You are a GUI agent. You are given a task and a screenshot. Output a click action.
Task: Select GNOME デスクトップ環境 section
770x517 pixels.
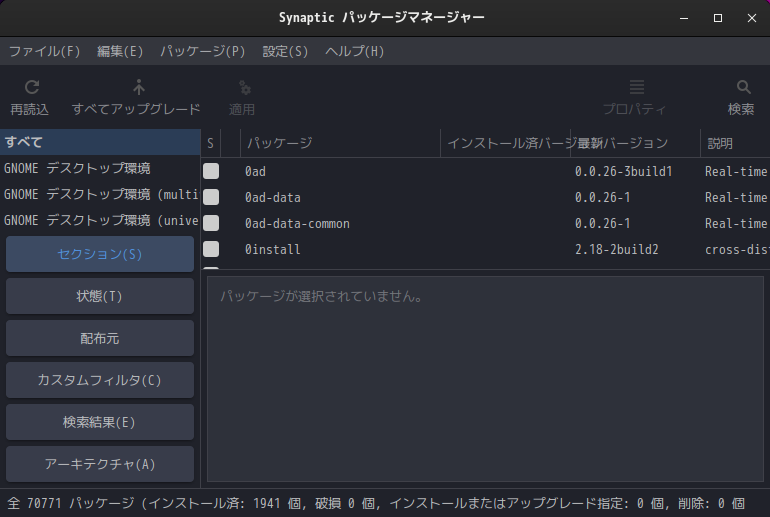(100, 168)
